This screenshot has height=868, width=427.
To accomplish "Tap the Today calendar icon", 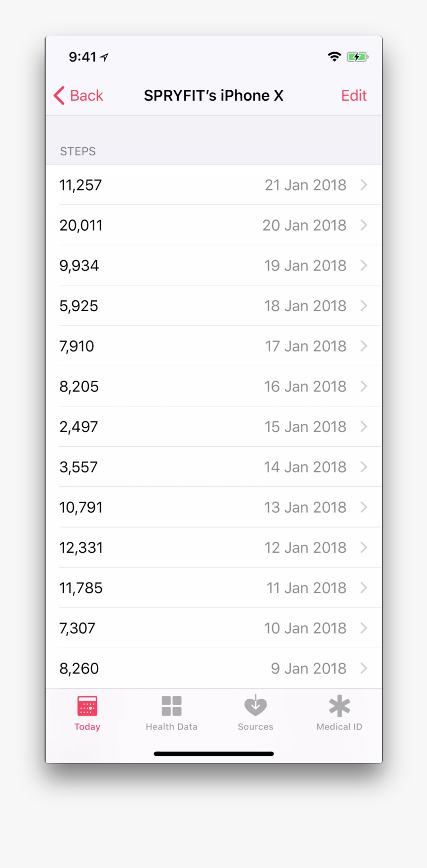I will click(87, 706).
